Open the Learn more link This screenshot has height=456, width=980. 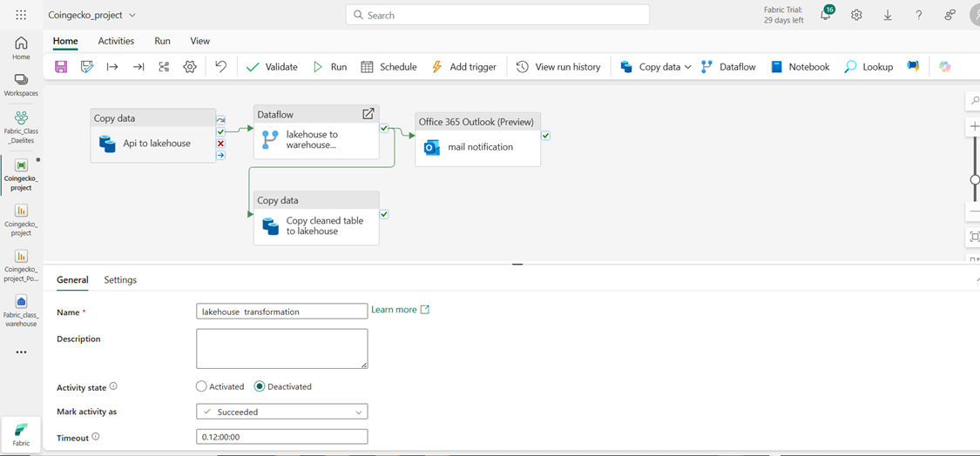tap(400, 309)
